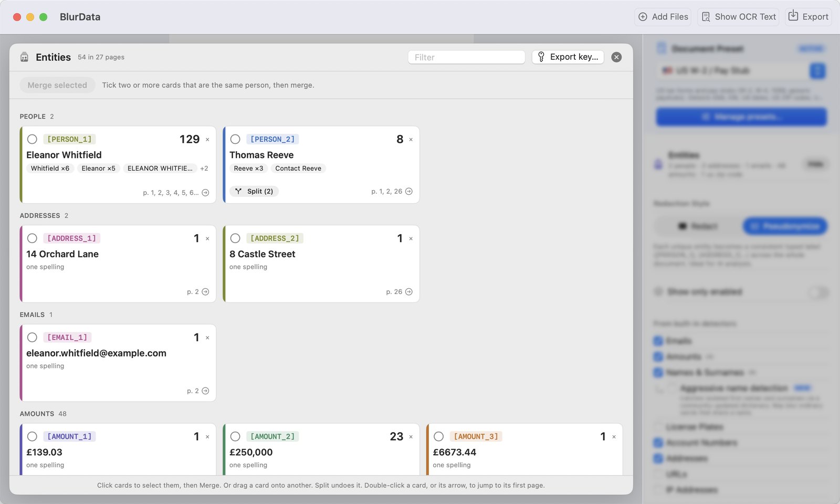Click the [PERSON_1] tag label
The width and height of the screenshot is (840, 504).
(x=69, y=139)
